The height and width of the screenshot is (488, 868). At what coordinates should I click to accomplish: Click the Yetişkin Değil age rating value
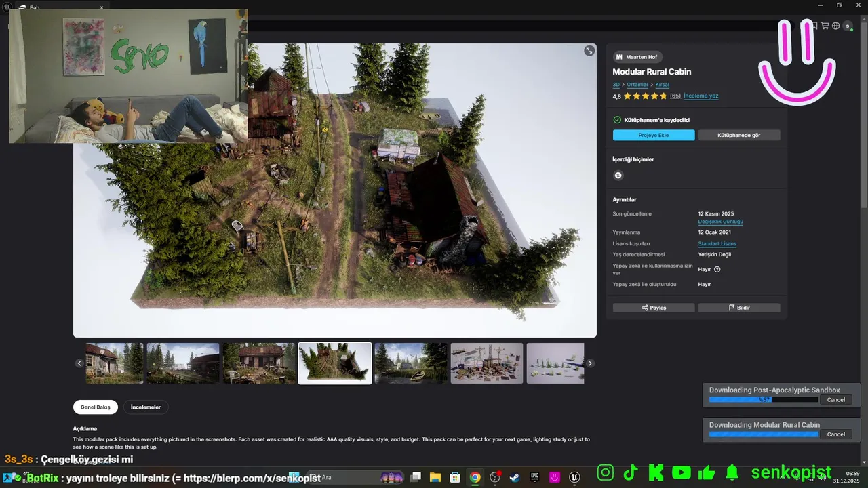point(715,254)
